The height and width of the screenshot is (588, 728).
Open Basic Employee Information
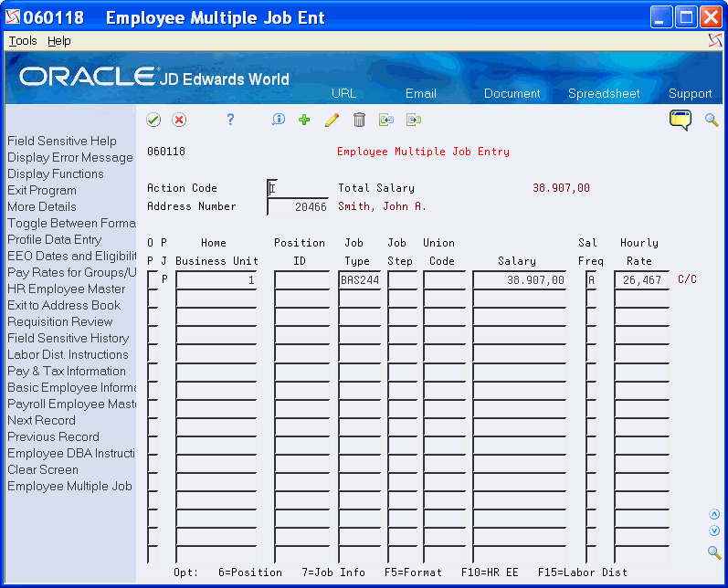coord(71,387)
